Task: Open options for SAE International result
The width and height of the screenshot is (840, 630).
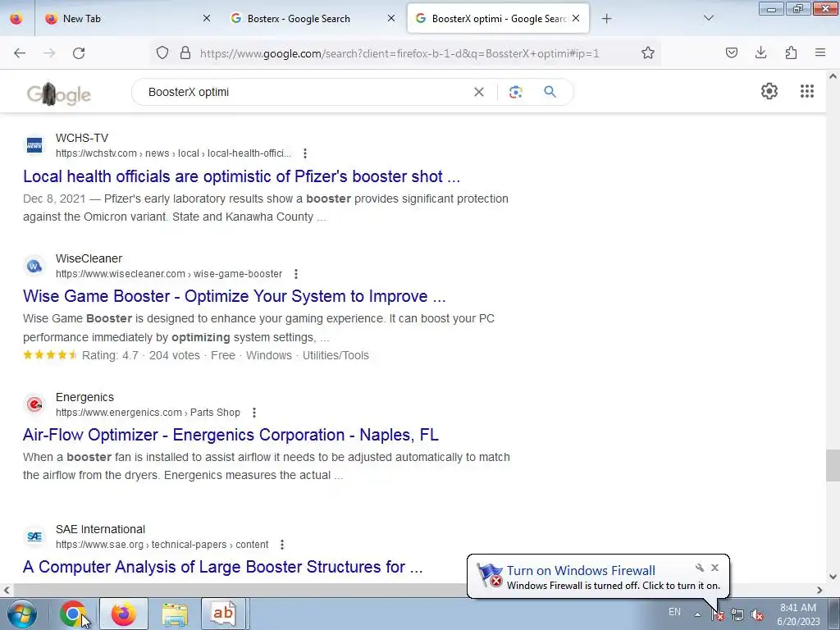Action: point(282,545)
